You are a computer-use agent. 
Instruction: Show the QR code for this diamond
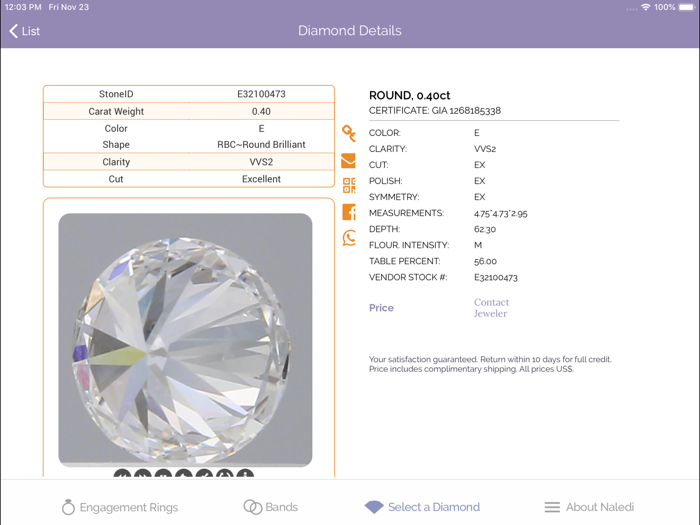tap(349, 185)
